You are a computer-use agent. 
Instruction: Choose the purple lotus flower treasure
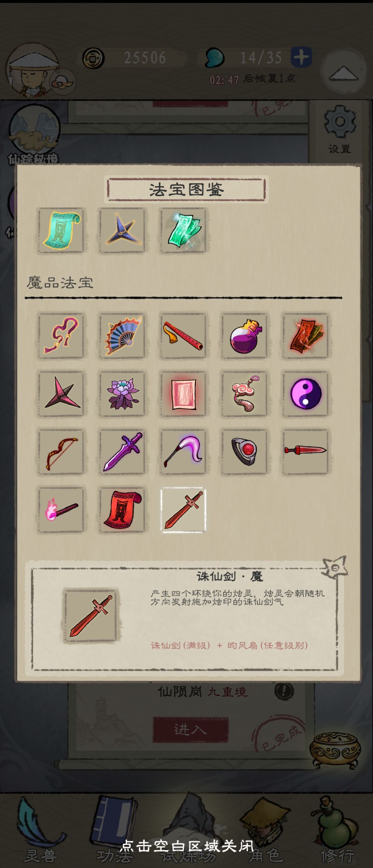click(x=122, y=394)
